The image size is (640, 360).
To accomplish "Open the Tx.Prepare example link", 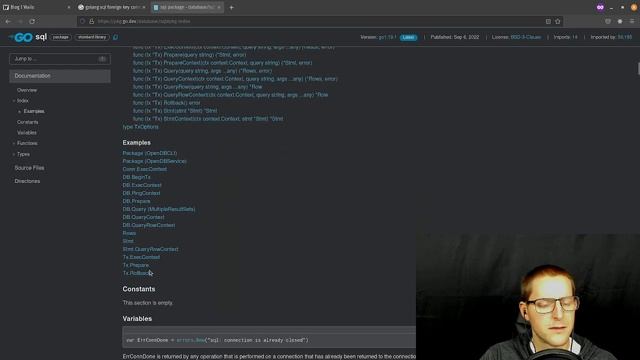I will coord(136,265).
